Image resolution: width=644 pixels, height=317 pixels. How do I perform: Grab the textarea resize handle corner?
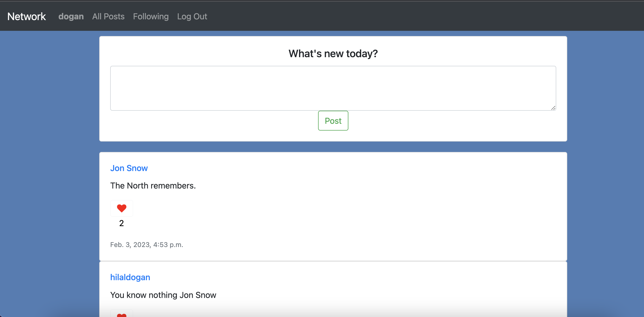point(553,108)
